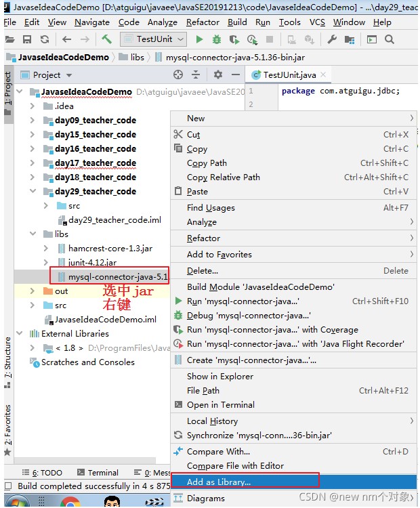420x508 pixels.
Task: Click the Synchronize refresh toolbar icon
Action: coord(45,39)
